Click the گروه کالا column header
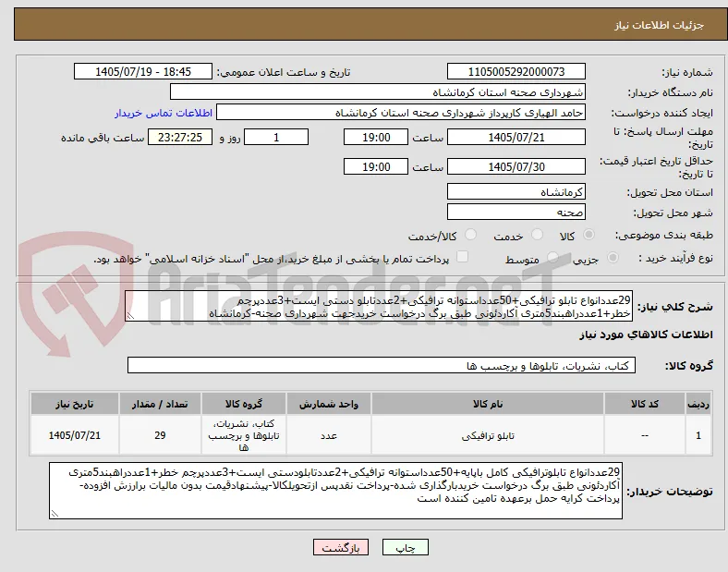 (244, 404)
